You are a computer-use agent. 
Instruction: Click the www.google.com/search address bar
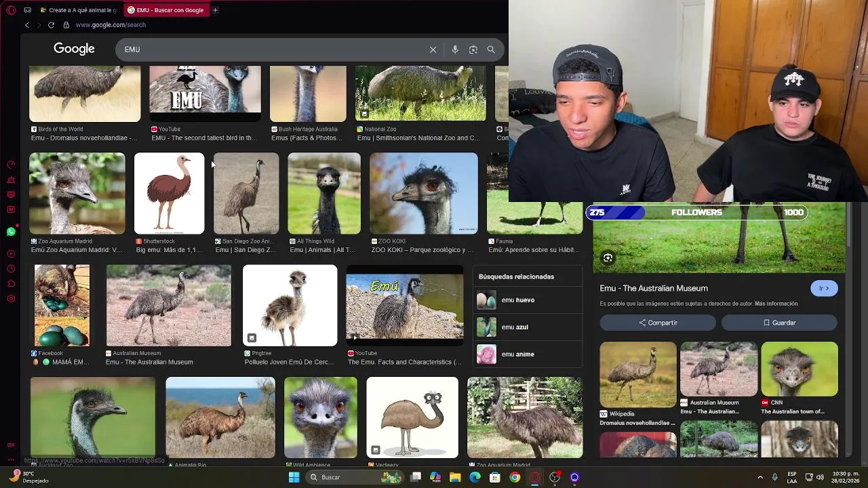(x=111, y=25)
